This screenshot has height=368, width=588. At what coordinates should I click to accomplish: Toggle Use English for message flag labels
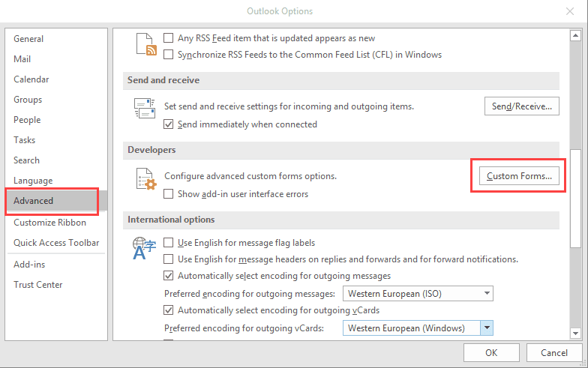(x=168, y=243)
